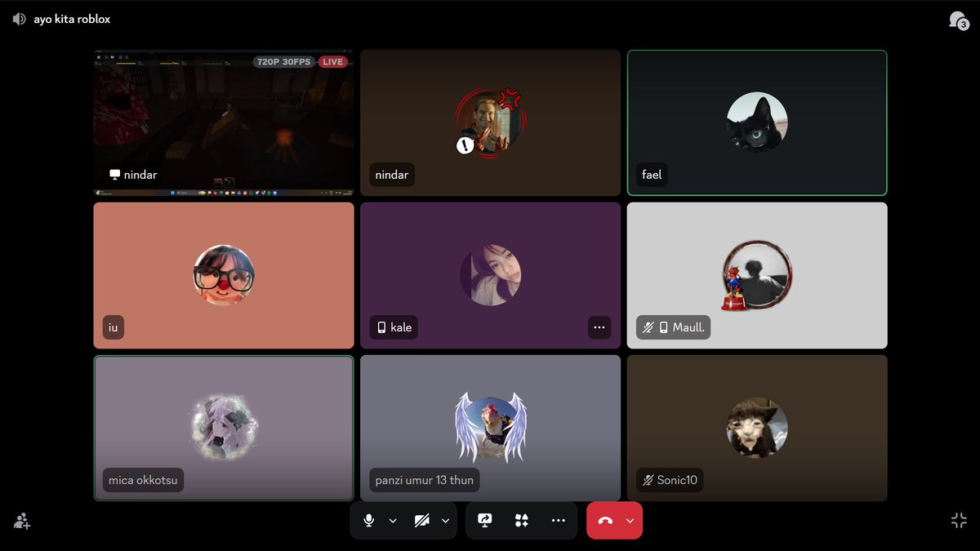Click Sonic10's avatar
Image resolution: width=980 pixels, height=551 pixels.
point(757,428)
